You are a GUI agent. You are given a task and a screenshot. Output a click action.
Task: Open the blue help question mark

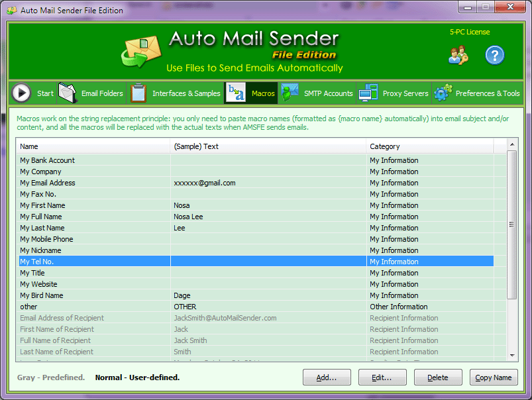coord(495,55)
